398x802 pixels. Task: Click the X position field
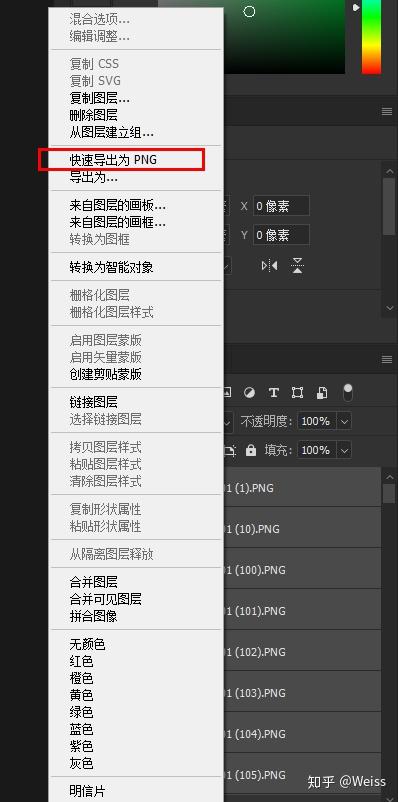coord(281,206)
